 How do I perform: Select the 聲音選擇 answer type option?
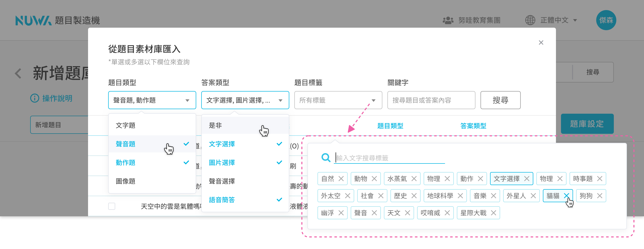click(245, 181)
